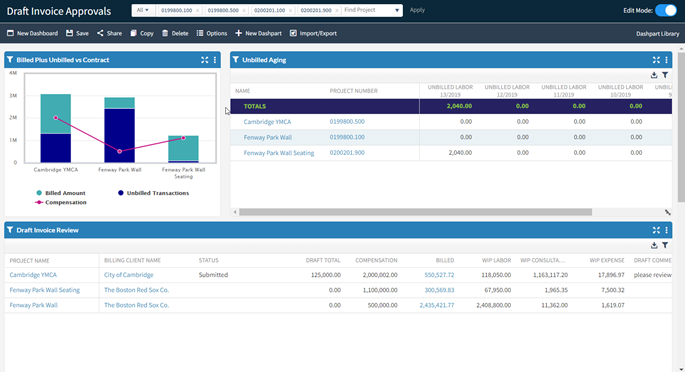Open Fenway Park Wall Seating in Unbilled Aging
The image size is (685, 372).
279,153
